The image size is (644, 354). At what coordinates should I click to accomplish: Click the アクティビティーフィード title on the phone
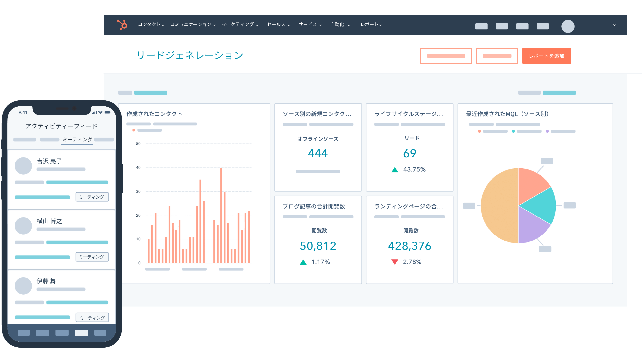coord(61,126)
